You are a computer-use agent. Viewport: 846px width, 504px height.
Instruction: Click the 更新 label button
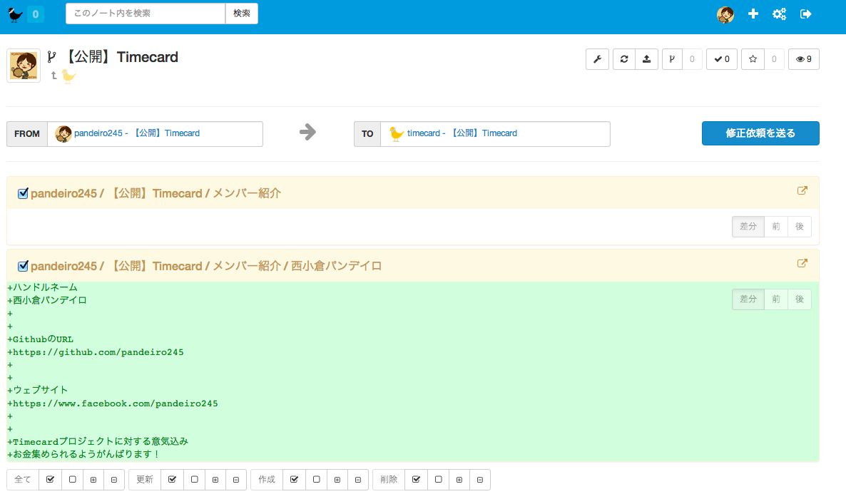click(145, 480)
